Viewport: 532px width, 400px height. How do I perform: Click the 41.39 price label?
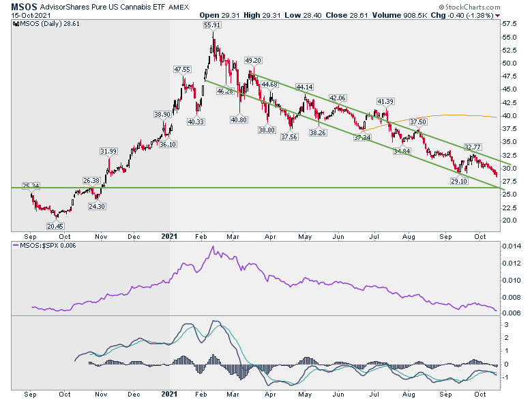[x=385, y=101]
